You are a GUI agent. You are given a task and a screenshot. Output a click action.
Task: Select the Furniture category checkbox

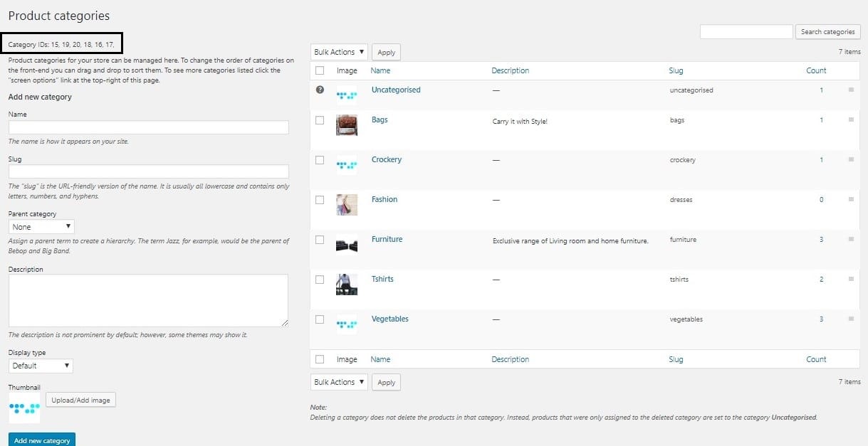click(320, 240)
